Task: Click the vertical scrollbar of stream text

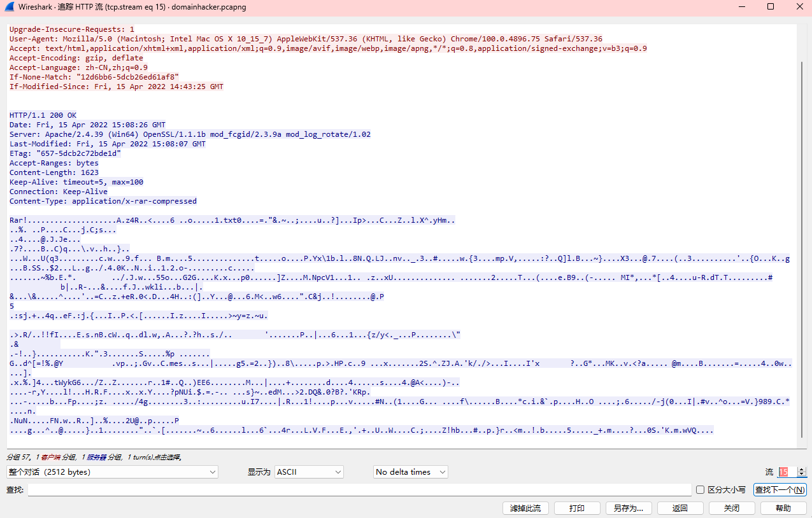Action: tap(801, 248)
